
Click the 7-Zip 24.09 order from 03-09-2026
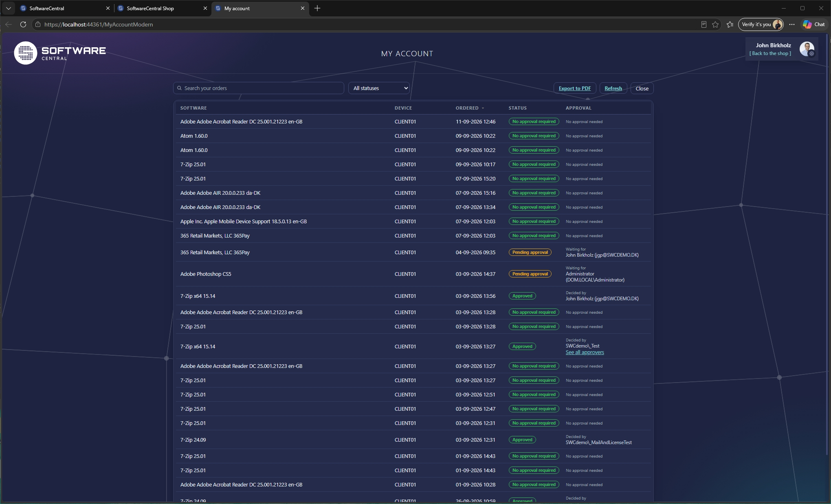tap(413, 440)
